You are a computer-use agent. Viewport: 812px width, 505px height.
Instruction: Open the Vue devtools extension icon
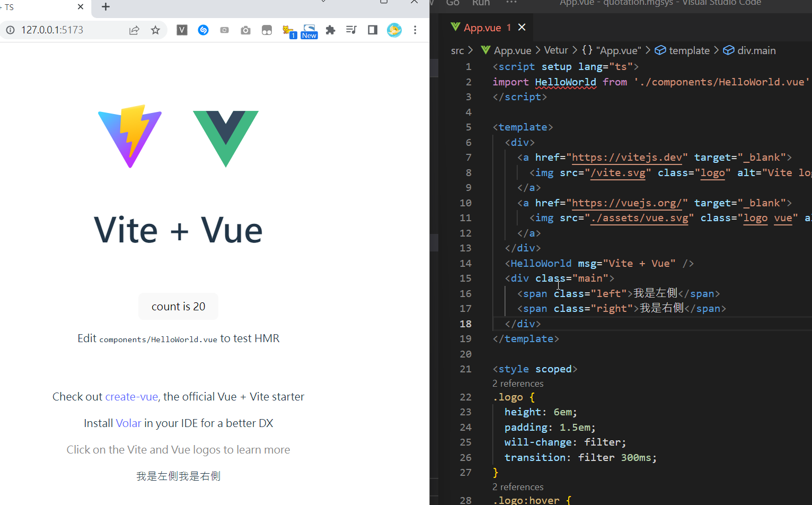pyautogui.click(x=182, y=30)
